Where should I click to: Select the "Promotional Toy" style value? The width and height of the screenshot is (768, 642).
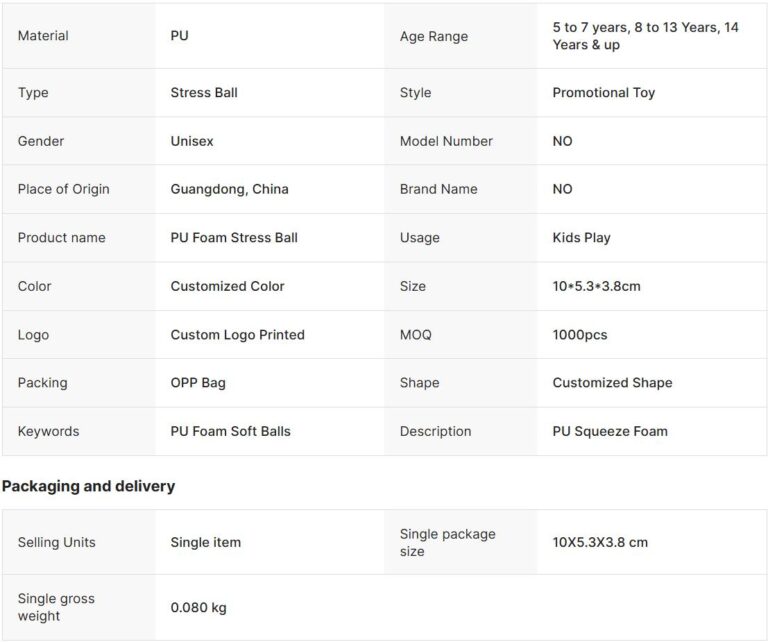click(603, 93)
